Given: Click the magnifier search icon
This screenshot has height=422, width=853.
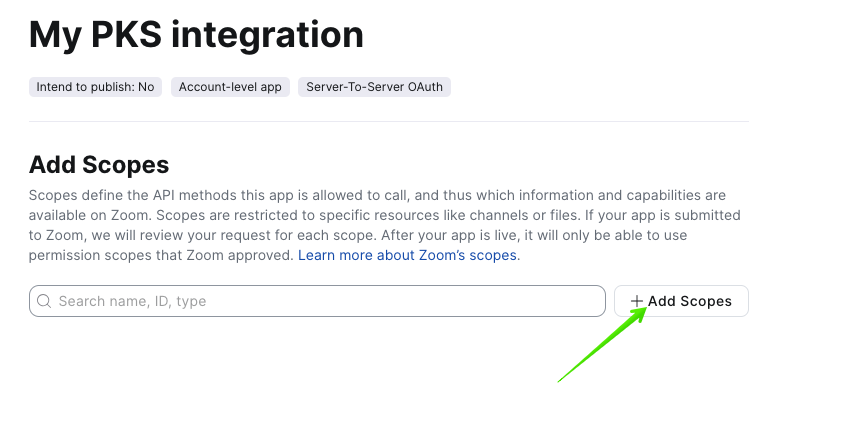Looking at the screenshot, I should (x=44, y=301).
